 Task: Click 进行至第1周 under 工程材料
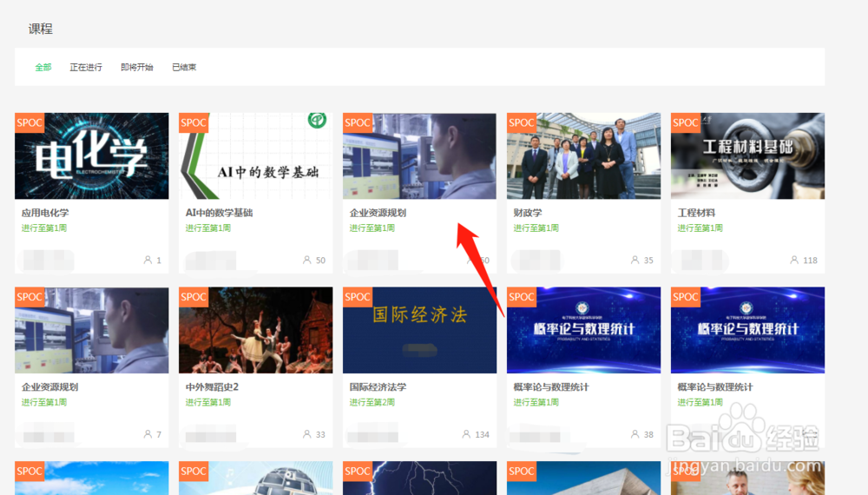click(700, 228)
